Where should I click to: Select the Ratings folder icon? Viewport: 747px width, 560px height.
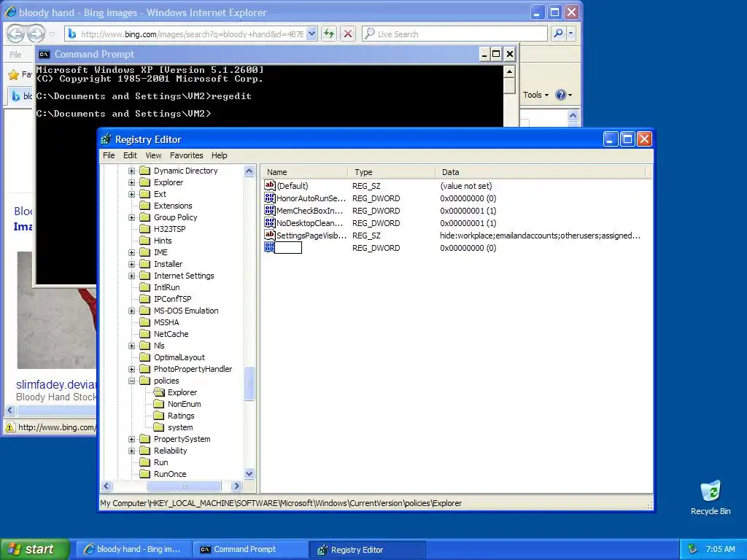pos(158,416)
